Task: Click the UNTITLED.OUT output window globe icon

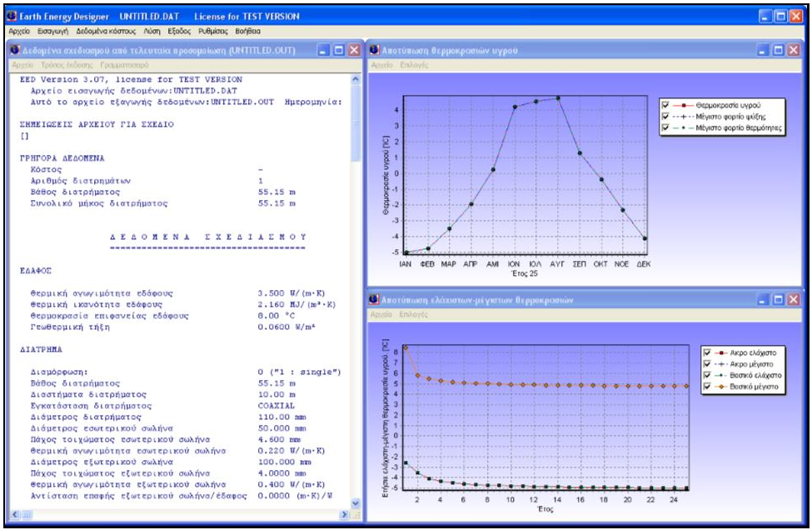Action: [15, 51]
